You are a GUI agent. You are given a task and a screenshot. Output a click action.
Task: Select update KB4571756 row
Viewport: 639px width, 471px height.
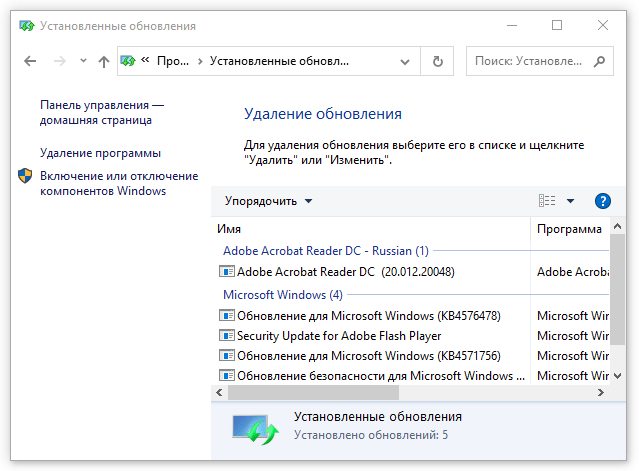click(411, 356)
